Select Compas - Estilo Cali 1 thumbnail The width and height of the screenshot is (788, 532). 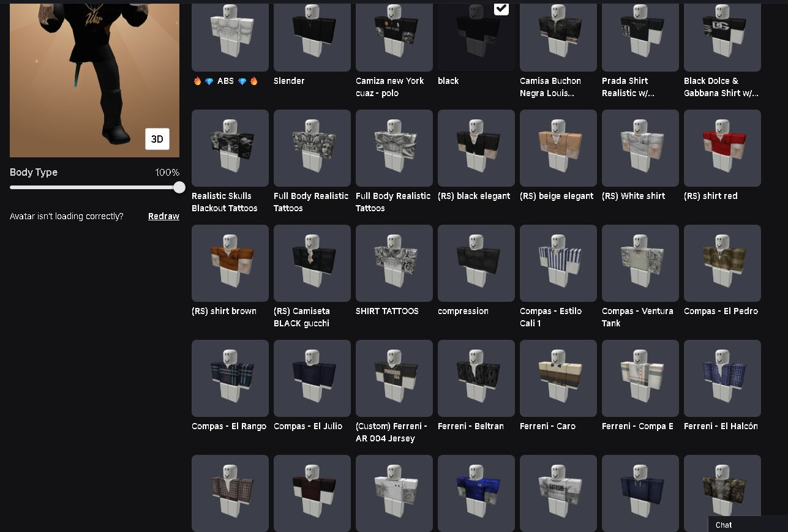[x=558, y=263]
